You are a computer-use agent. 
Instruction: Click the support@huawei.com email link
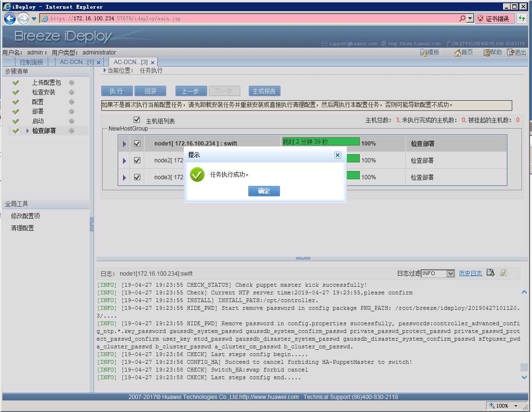(353, 44)
